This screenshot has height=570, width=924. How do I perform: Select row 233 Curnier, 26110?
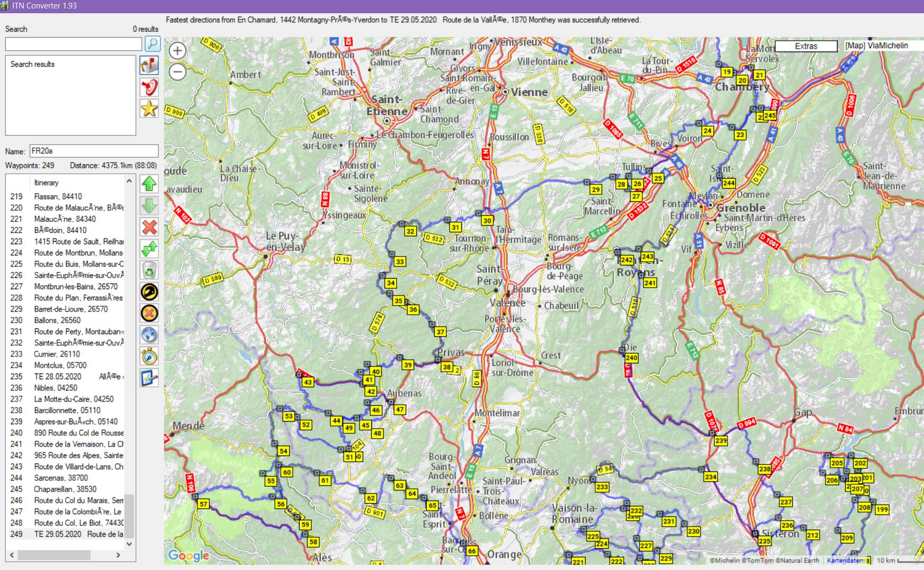[66, 354]
